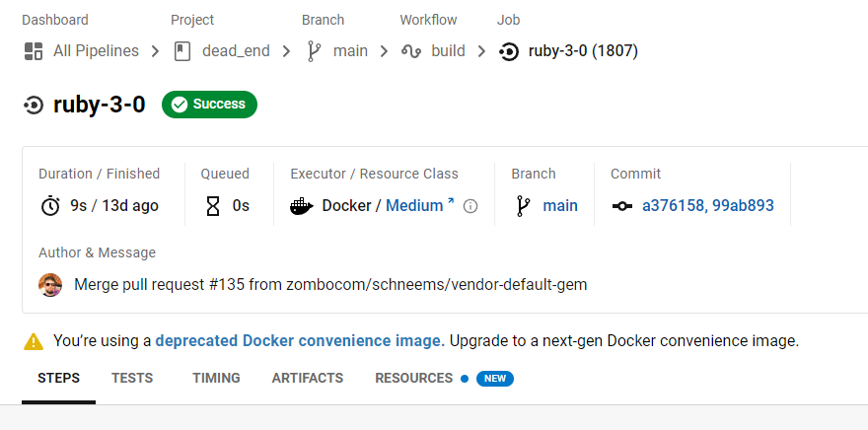Follow the deprecated Docker convenience image link
The image size is (868, 430).
298,341
